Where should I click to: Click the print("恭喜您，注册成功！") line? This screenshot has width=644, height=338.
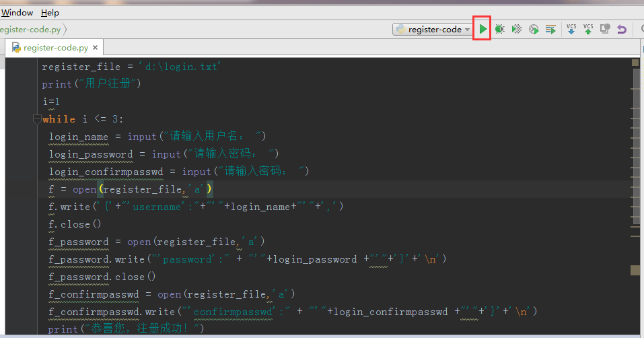pyautogui.click(x=126, y=329)
